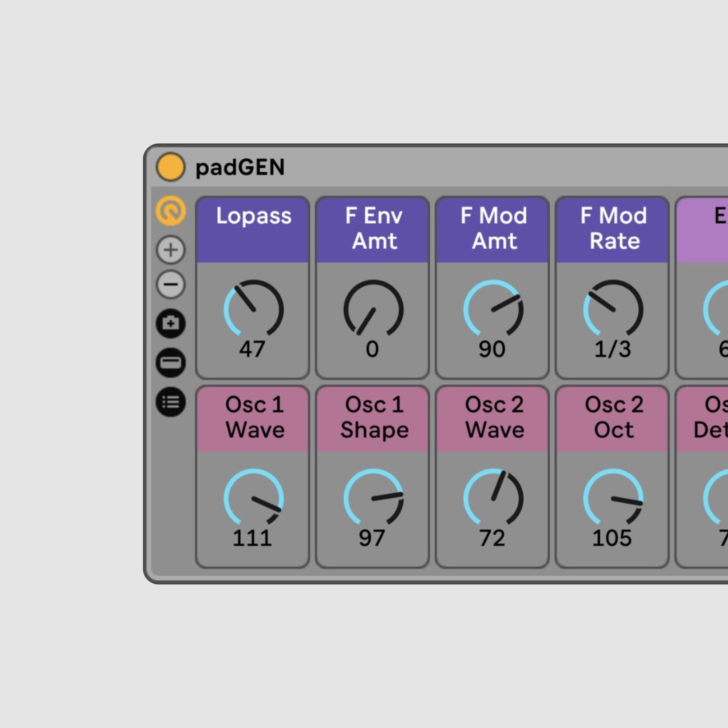Click the 1/3 rate value field
The image size is (728, 728).
[612, 349]
